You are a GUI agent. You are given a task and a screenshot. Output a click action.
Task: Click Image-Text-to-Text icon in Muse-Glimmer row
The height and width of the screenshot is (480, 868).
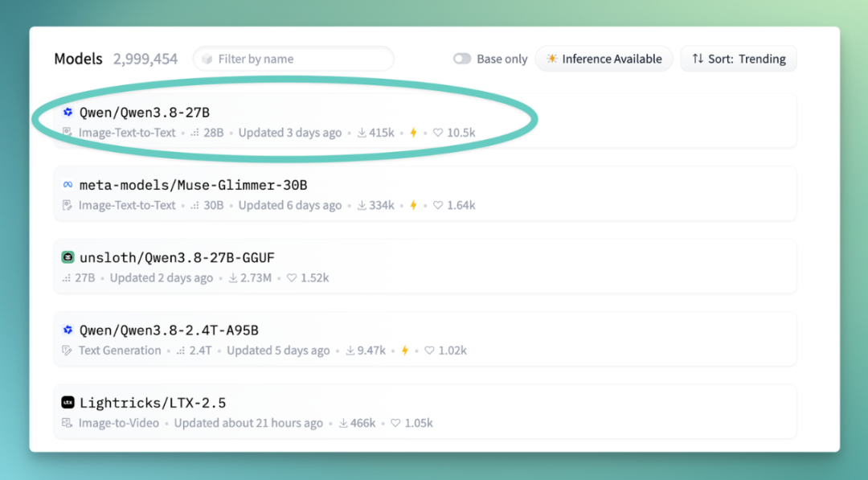coord(67,205)
